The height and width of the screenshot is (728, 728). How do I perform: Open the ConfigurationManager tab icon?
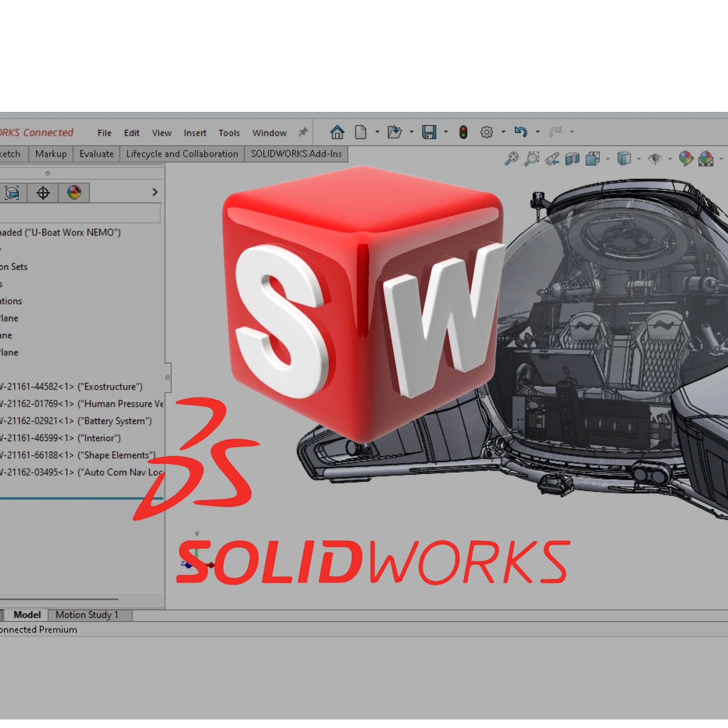click(x=13, y=192)
